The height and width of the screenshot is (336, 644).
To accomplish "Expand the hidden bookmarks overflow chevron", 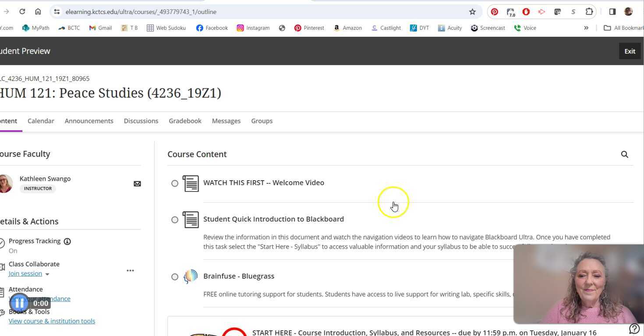I will click(586, 28).
